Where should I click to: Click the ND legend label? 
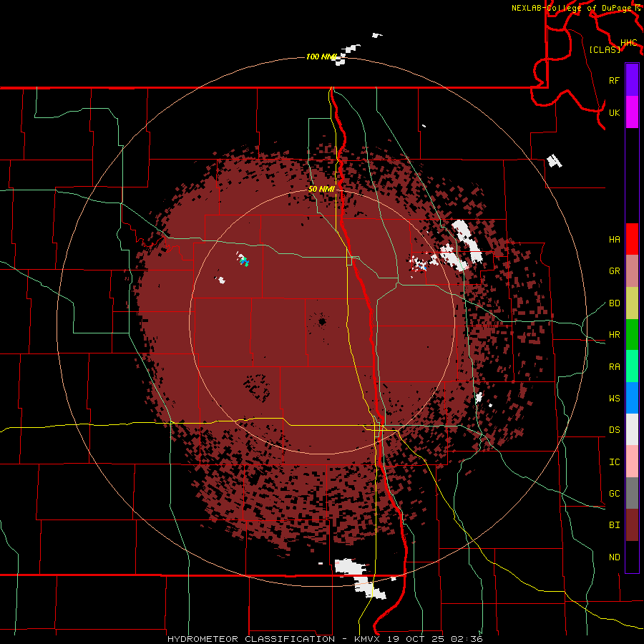pos(614,557)
